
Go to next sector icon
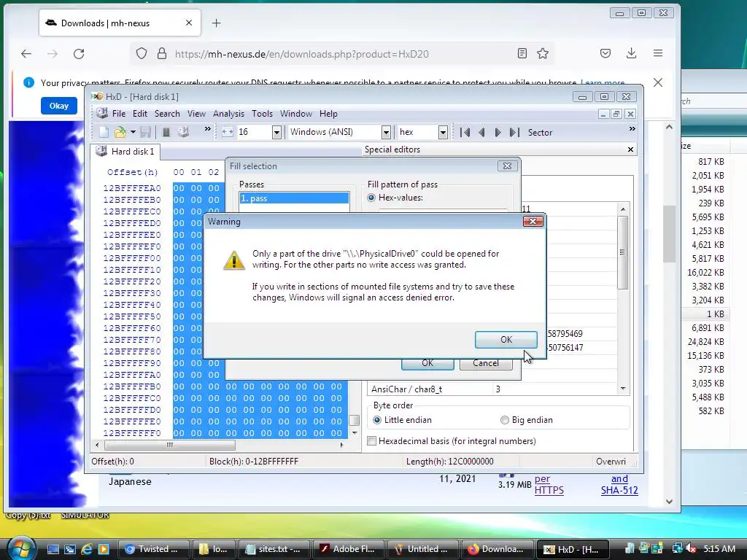point(498,133)
